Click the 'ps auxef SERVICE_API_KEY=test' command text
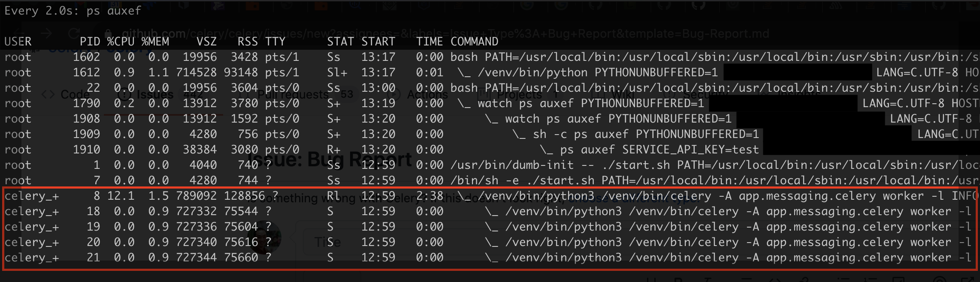Screen dimensions: 980x282 [x=659, y=150]
